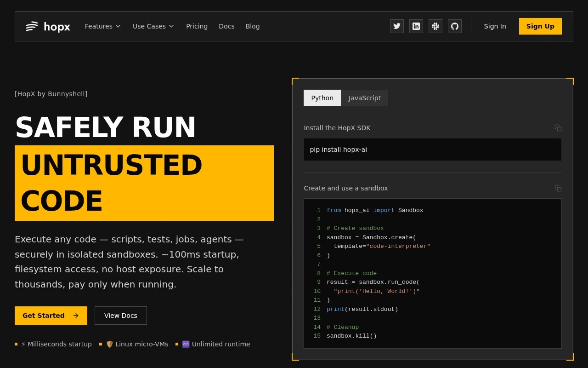Click the '# Execute code' comment line
This screenshot has height=368, width=588.
[x=351, y=273]
